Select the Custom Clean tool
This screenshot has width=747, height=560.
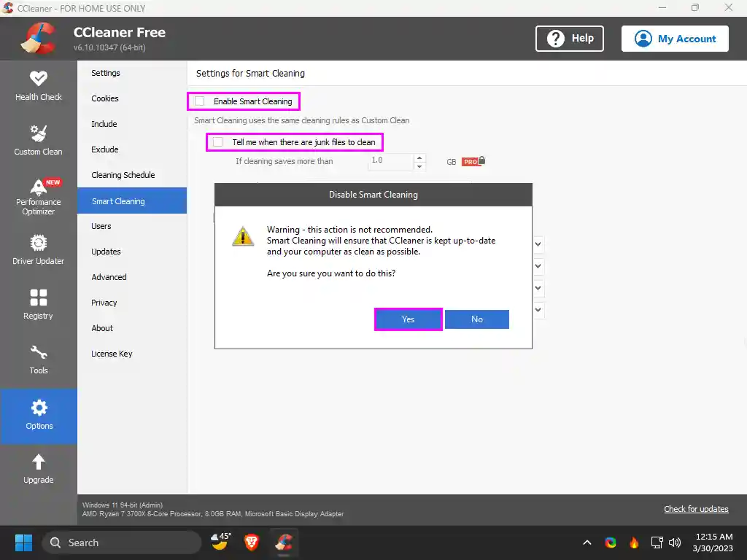point(39,139)
